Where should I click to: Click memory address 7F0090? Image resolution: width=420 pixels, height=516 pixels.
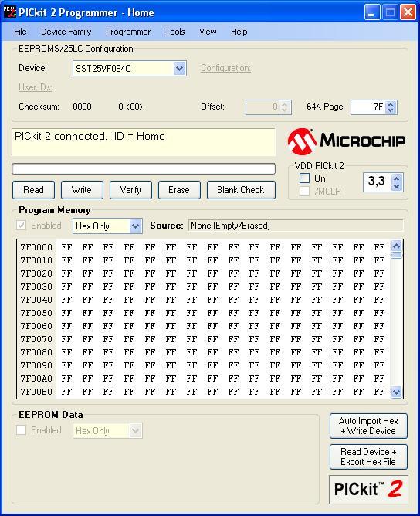(36, 365)
